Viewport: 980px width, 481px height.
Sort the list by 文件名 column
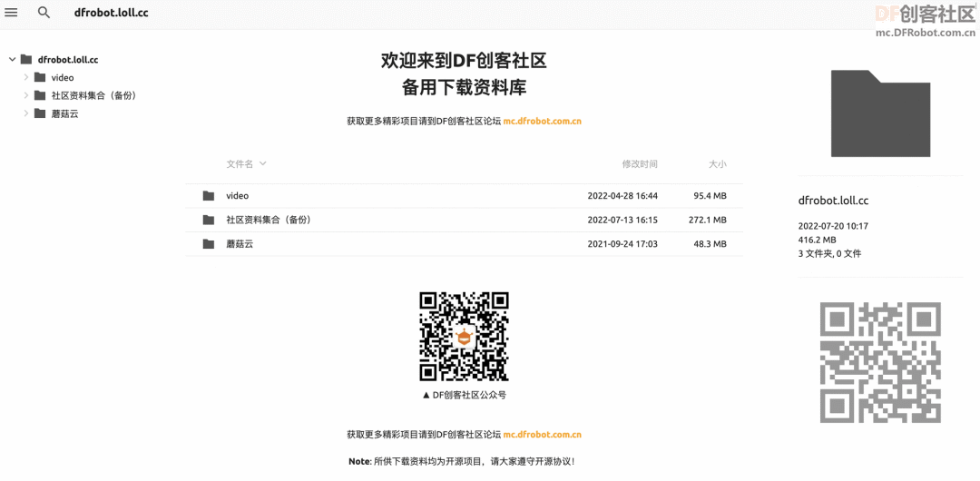click(x=240, y=164)
